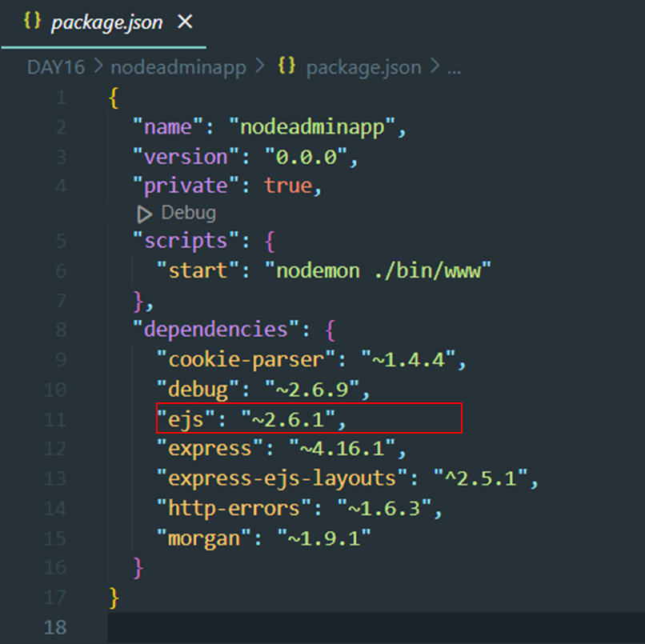Click the "dependencies" key text
The width and height of the screenshot is (645, 644).
(215, 330)
